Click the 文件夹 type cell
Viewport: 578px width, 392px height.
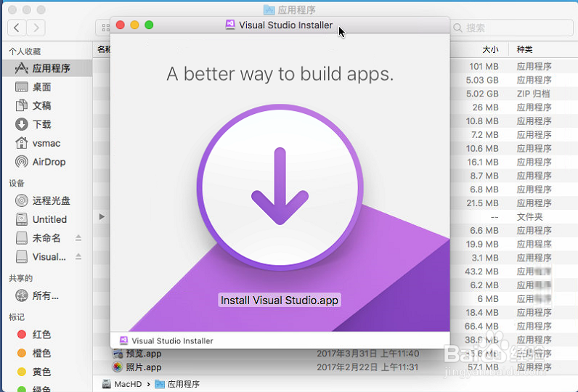pyautogui.click(x=529, y=217)
